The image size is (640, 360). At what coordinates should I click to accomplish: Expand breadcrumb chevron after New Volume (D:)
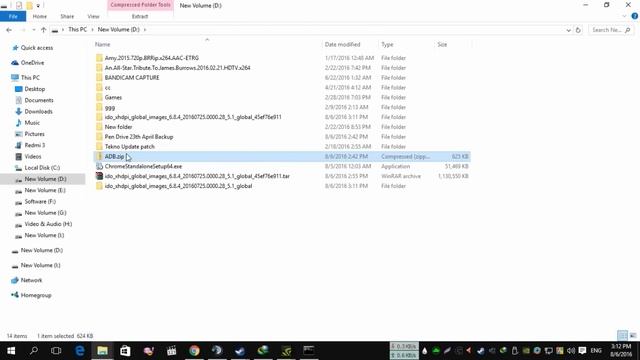coord(144,30)
